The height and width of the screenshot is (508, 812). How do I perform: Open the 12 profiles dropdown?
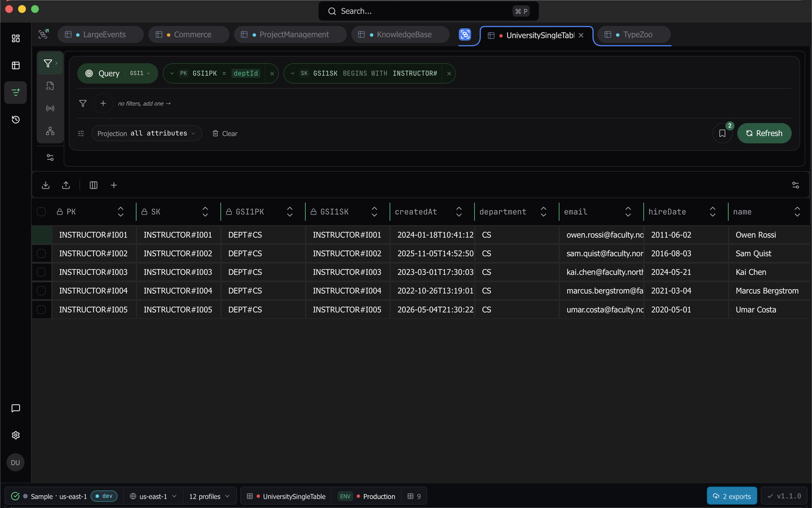(210, 496)
